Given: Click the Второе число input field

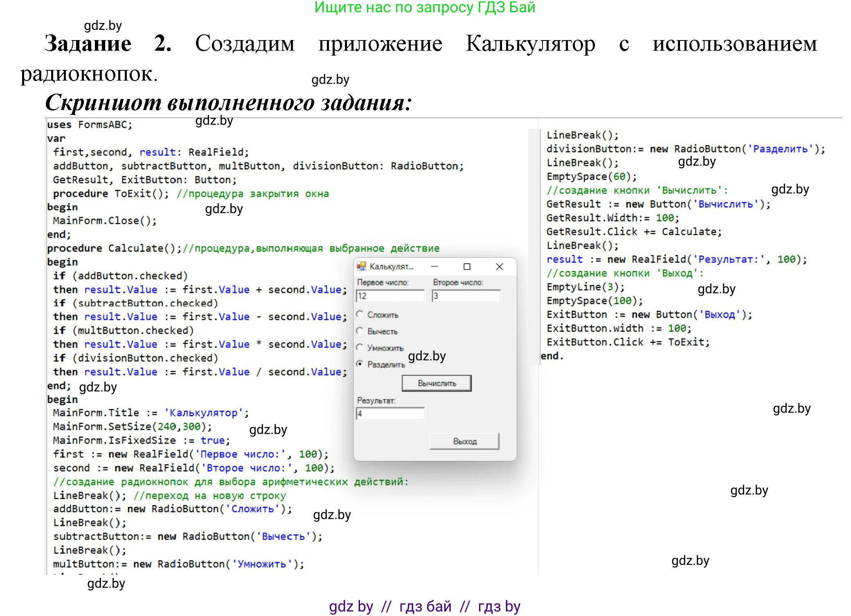Looking at the screenshot, I should point(466,296).
